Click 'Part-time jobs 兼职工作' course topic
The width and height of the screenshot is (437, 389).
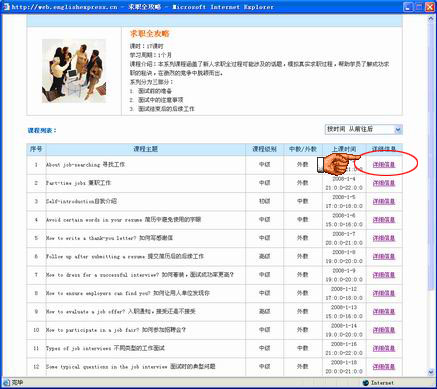(78, 183)
